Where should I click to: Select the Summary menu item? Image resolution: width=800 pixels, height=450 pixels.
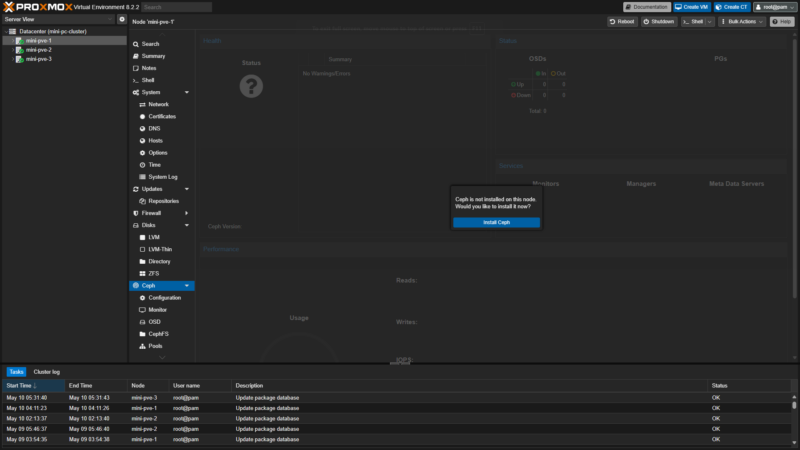[153, 56]
